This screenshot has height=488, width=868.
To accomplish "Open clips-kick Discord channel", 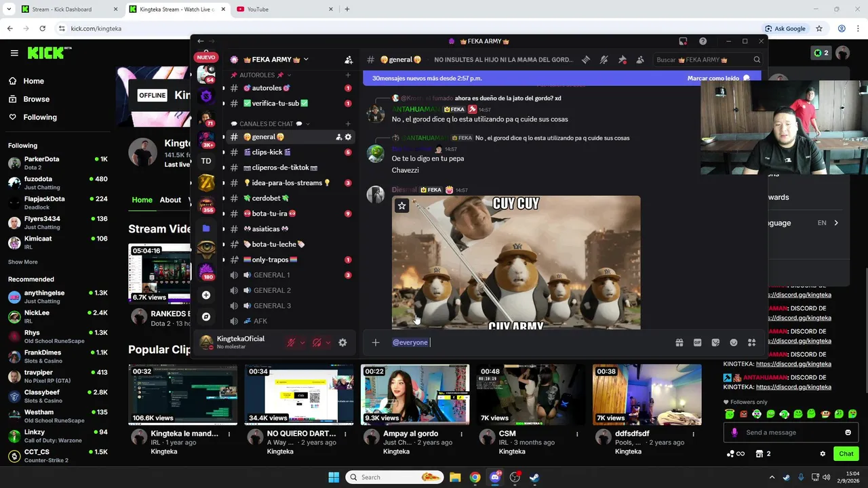I will [290, 152].
